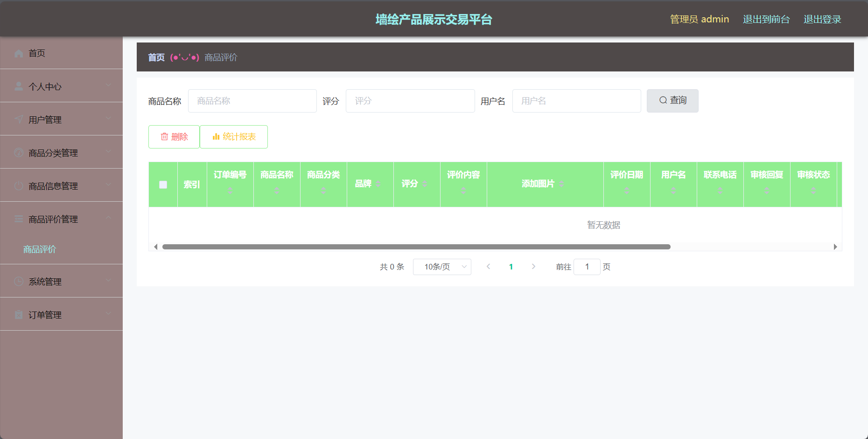Click the power icon next to 商品信息管理
Image resolution: width=868 pixels, height=439 pixels.
coord(19,186)
